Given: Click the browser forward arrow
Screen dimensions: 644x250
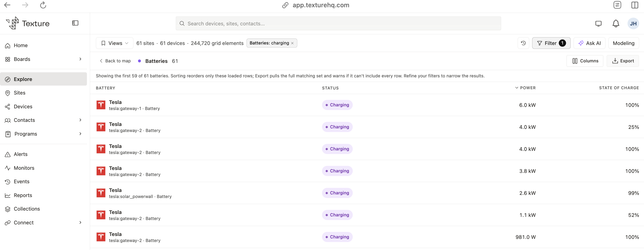Looking at the screenshot, I should click(25, 5).
